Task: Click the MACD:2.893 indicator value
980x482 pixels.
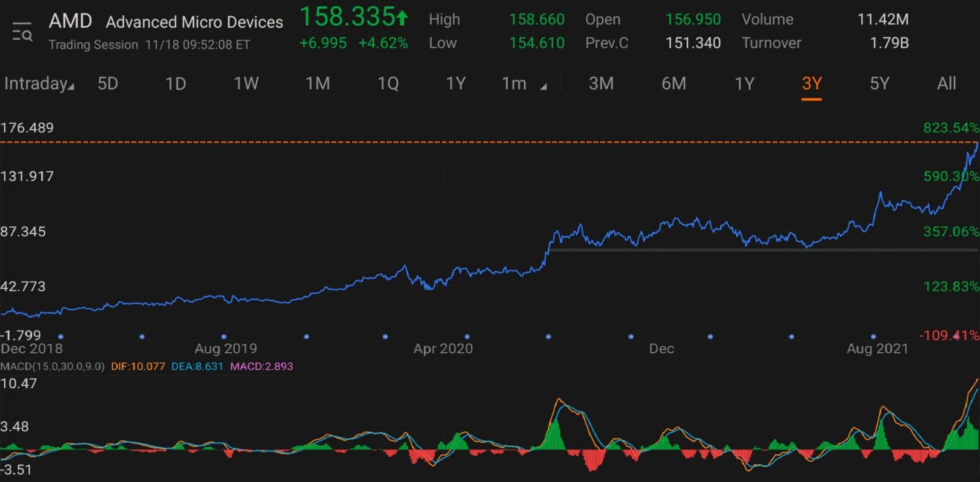Action: pyautogui.click(x=262, y=366)
